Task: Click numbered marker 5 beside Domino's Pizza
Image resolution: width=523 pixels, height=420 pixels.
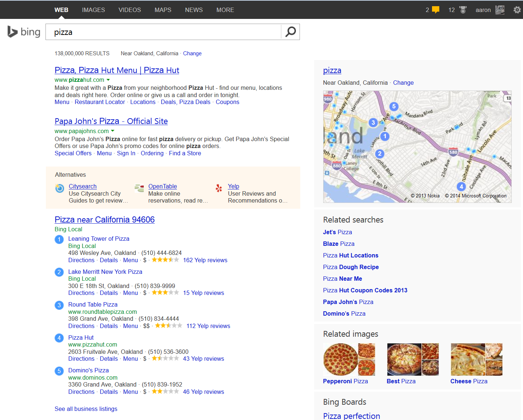Action: (59, 371)
